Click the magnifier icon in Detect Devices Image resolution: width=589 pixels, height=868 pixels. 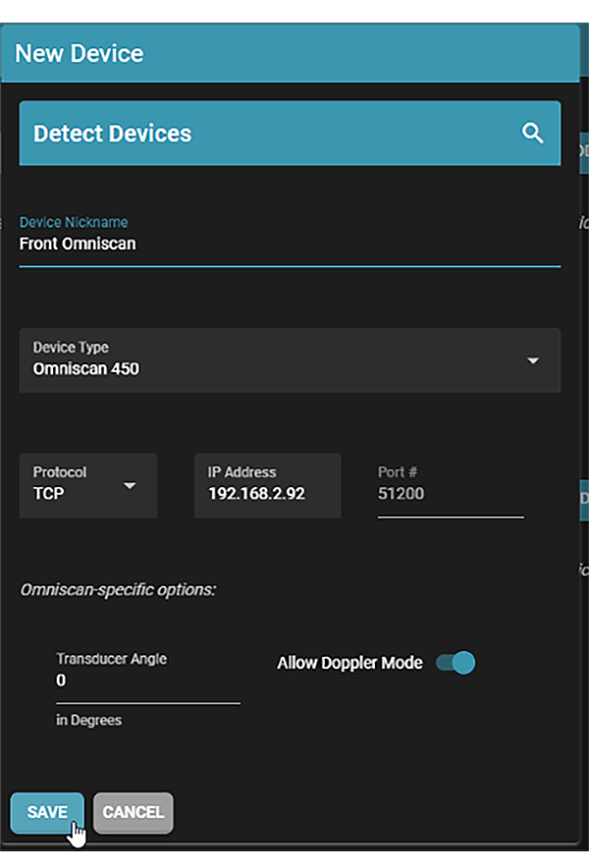(532, 133)
